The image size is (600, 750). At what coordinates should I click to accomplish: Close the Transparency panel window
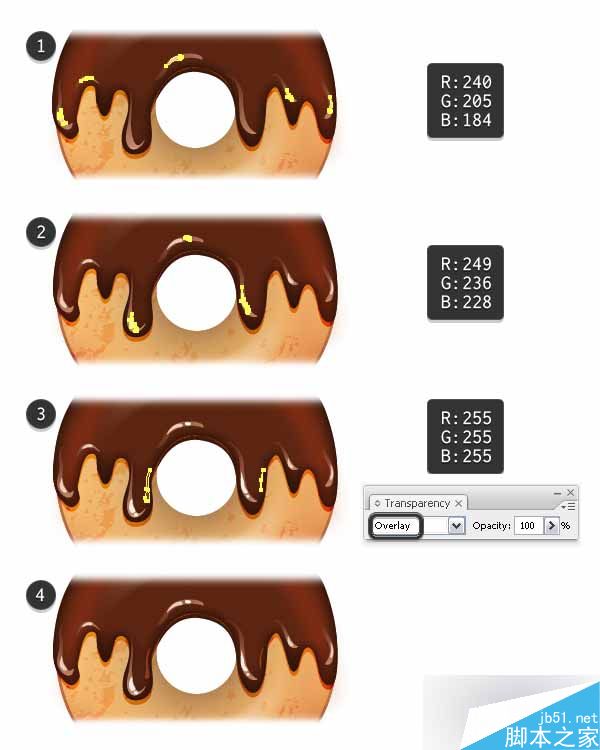[x=570, y=492]
